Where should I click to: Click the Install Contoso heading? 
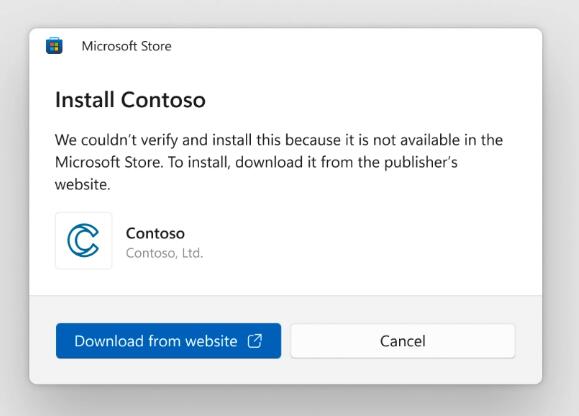[130, 100]
